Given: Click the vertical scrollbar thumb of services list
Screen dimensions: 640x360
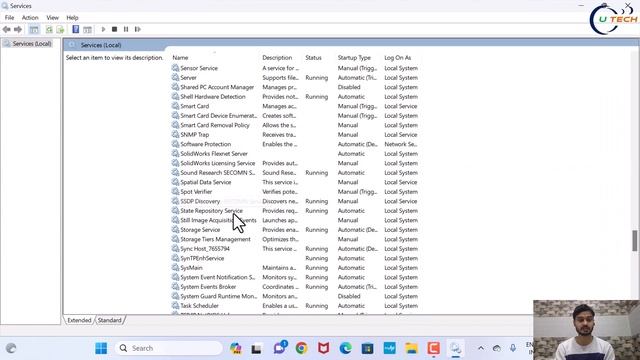Looking at the screenshot, I should click(635, 241).
